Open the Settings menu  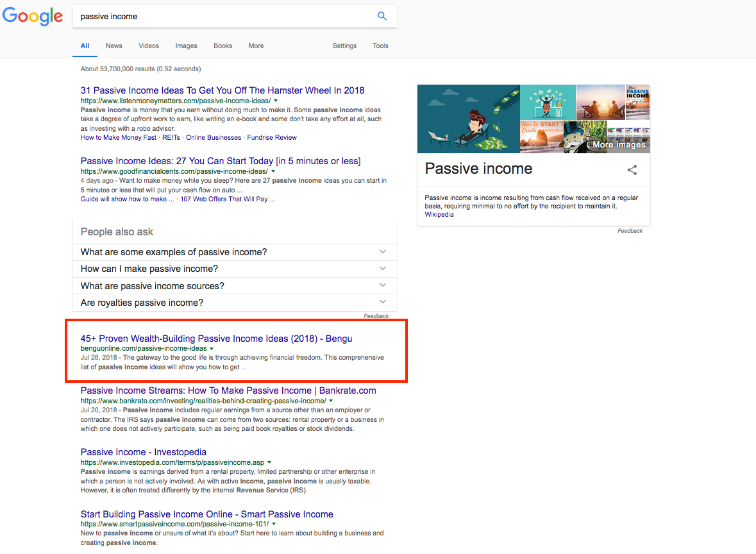[344, 46]
